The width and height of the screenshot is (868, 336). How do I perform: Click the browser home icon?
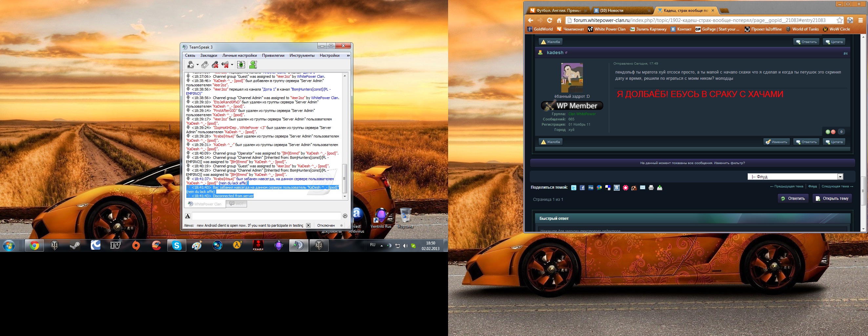[x=559, y=20]
